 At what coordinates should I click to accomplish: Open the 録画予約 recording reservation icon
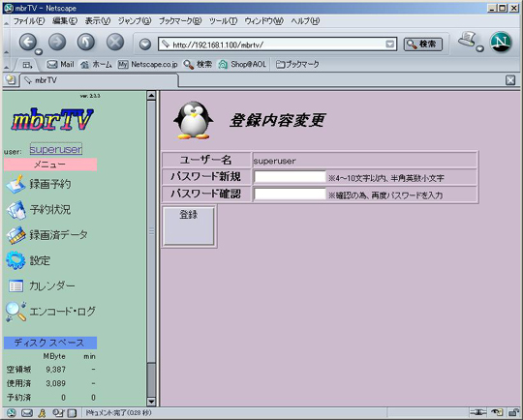15,184
